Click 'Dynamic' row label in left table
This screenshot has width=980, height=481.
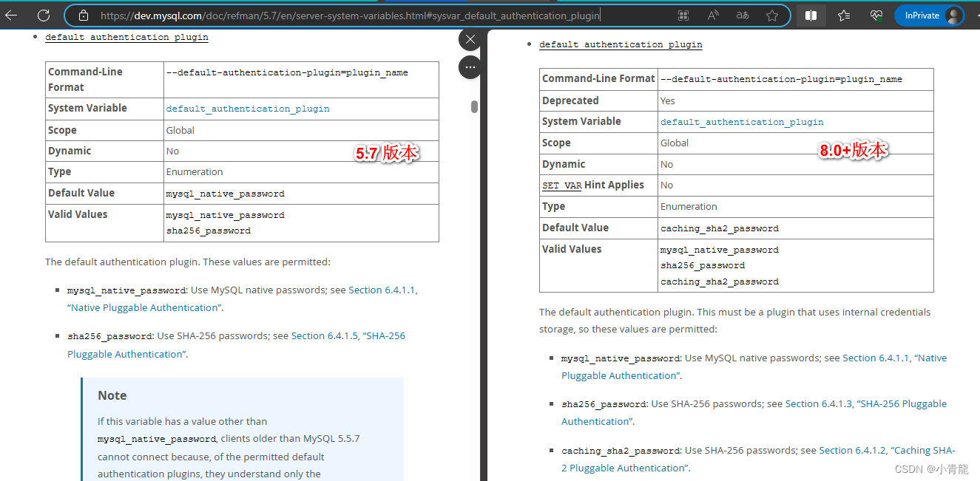point(70,151)
